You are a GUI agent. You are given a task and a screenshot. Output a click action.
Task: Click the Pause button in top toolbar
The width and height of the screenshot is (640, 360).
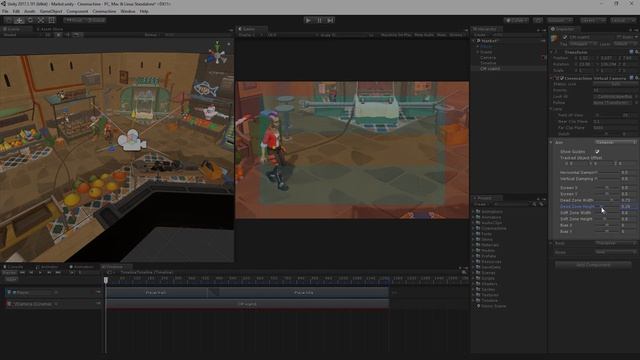pyautogui.click(x=320, y=20)
